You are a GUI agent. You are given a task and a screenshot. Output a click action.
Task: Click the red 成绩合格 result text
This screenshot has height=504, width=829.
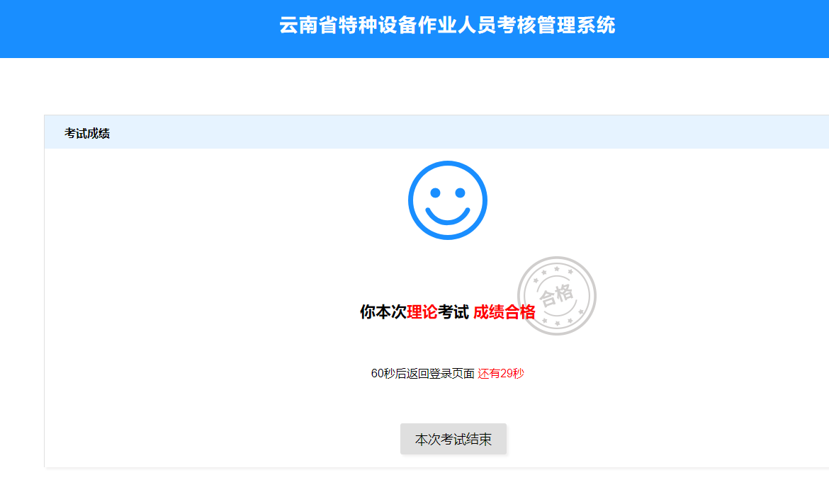[x=504, y=312]
